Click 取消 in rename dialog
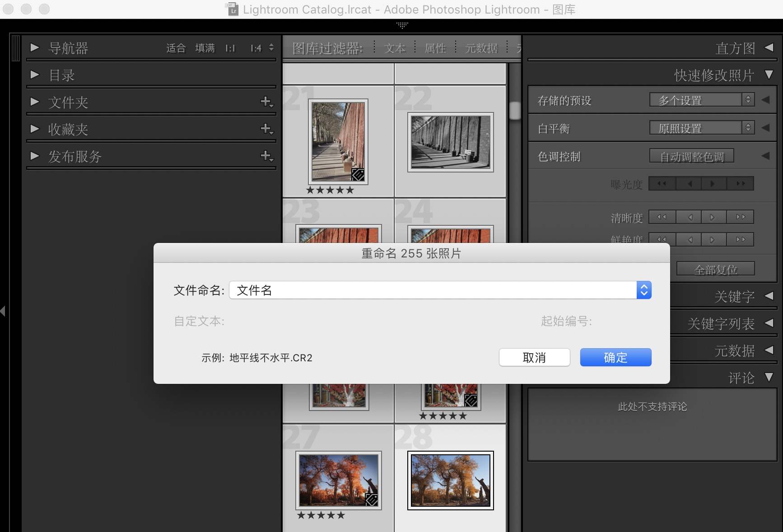783x532 pixels. tap(534, 357)
